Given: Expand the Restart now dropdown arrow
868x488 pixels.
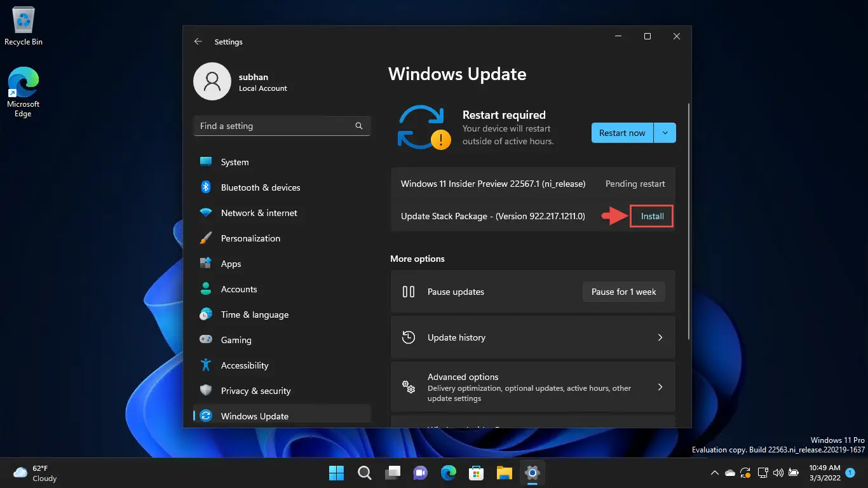Looking at the screenshot, I should point(665,133).
